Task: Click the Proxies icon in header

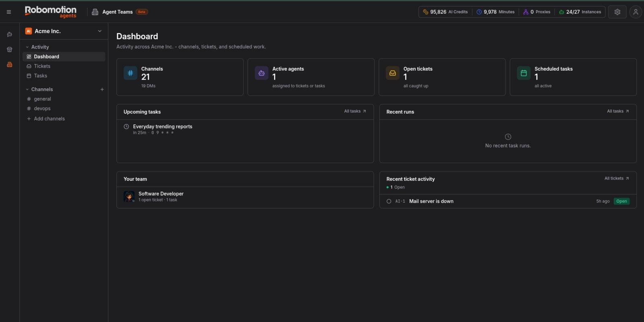Action: pos(526,12)
